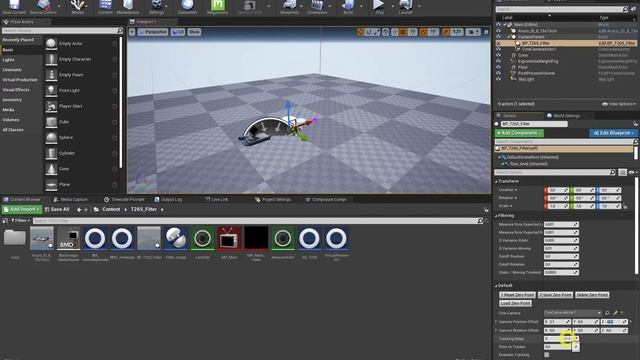Toggle visibility eye for Main (Editor)
The height and width of the screenshot is (360, 640).
[498, 24]
